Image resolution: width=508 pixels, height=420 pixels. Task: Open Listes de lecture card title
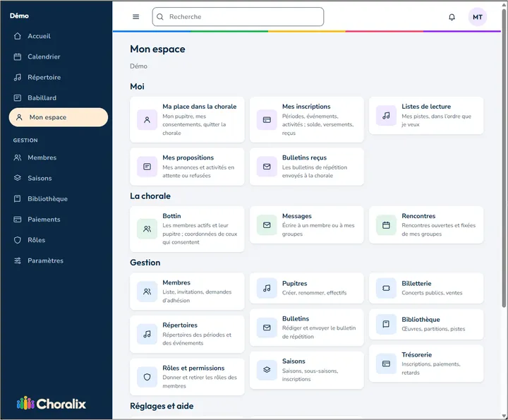pyautogui.click(x=426, y=107)
